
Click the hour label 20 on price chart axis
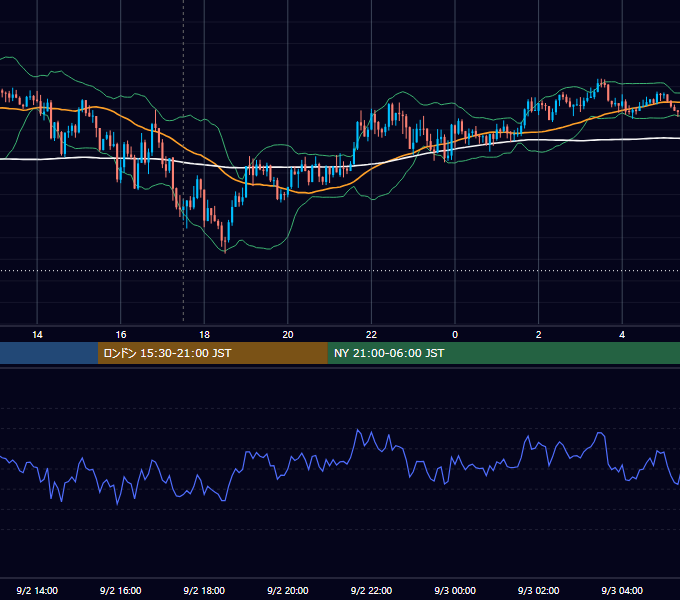tap(288, 335)
